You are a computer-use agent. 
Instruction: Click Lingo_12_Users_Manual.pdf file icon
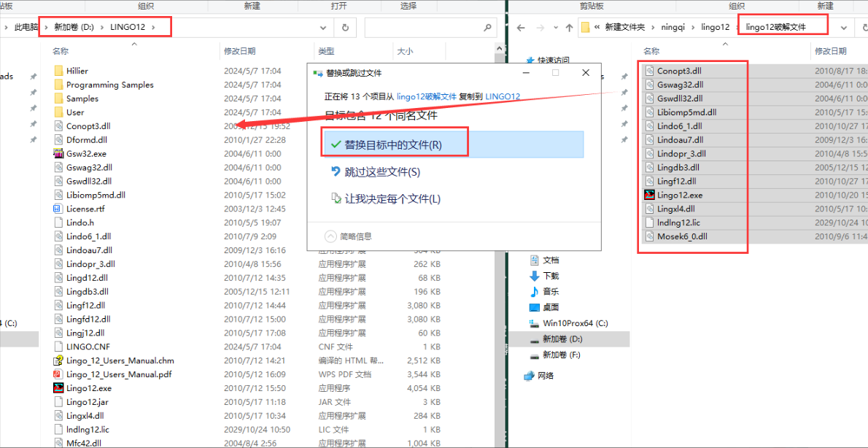coord(58,374)
